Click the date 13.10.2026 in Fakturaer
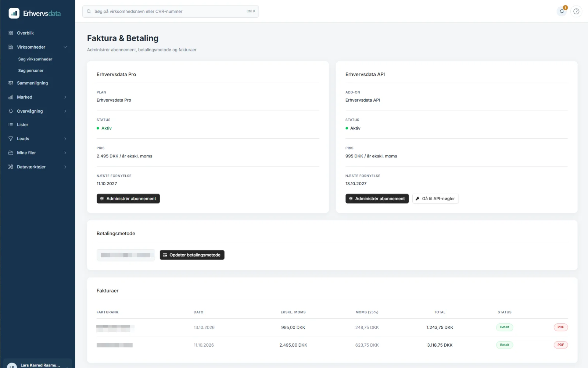The image size is (588, 368). click(x=204, y=328)
